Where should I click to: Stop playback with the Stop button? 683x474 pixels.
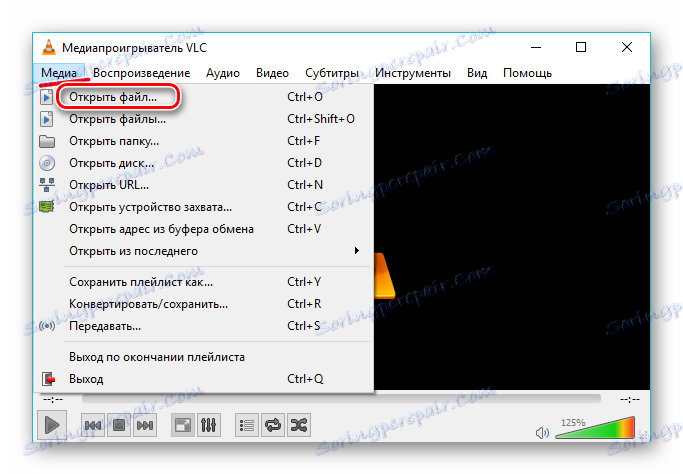118,425
